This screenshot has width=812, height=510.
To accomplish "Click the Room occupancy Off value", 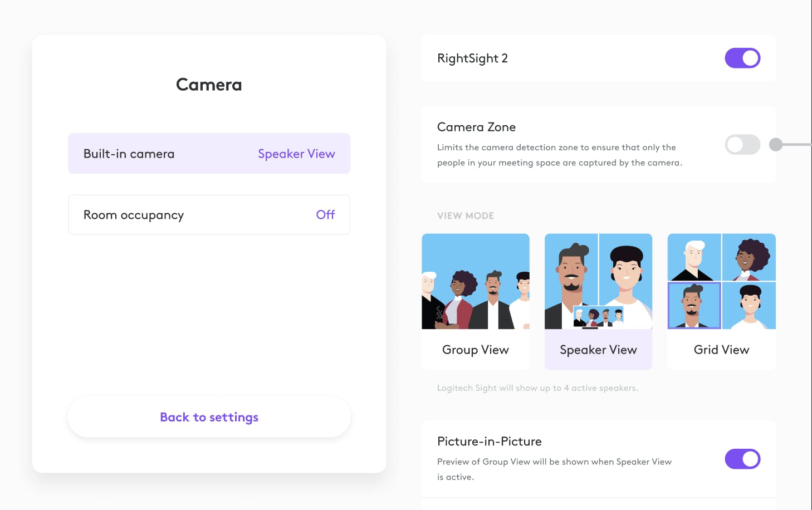I will pos(325,214).
